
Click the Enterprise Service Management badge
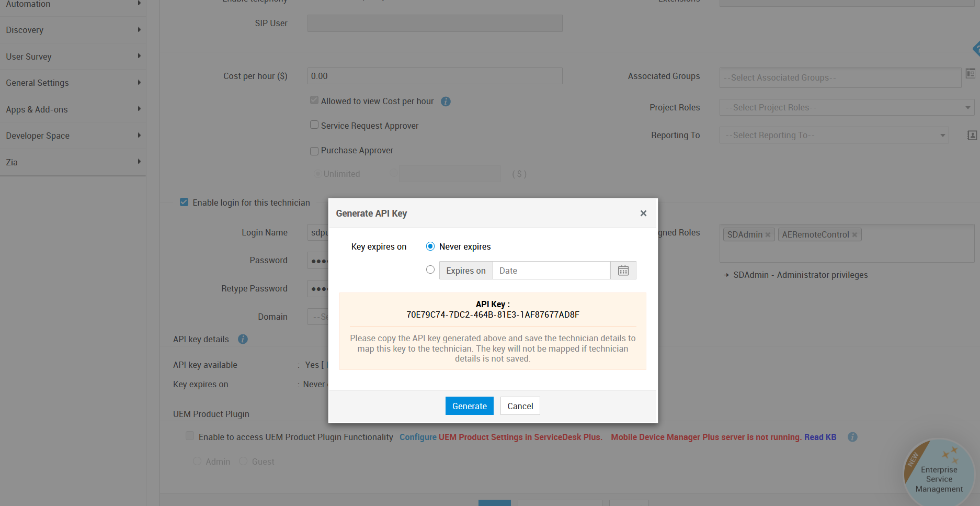click(x=938, y=470)
